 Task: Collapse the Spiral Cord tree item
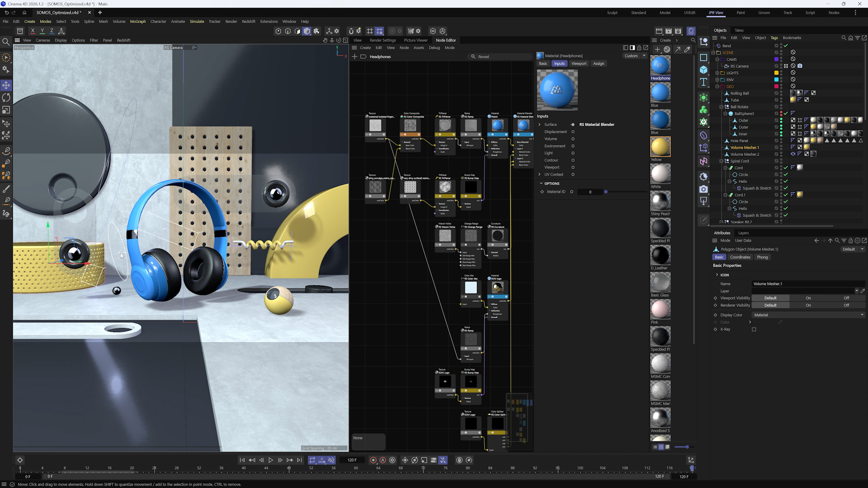click(x=721, y=161)
